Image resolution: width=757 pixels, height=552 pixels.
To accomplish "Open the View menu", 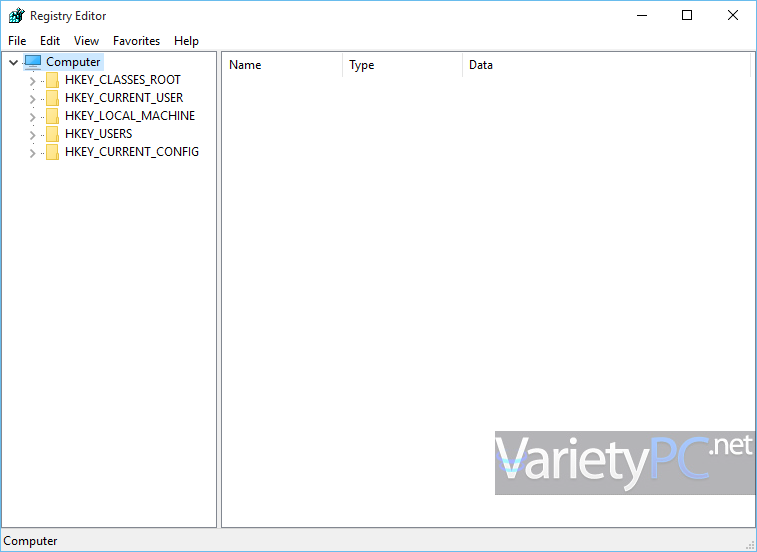I will pos(86,41).
